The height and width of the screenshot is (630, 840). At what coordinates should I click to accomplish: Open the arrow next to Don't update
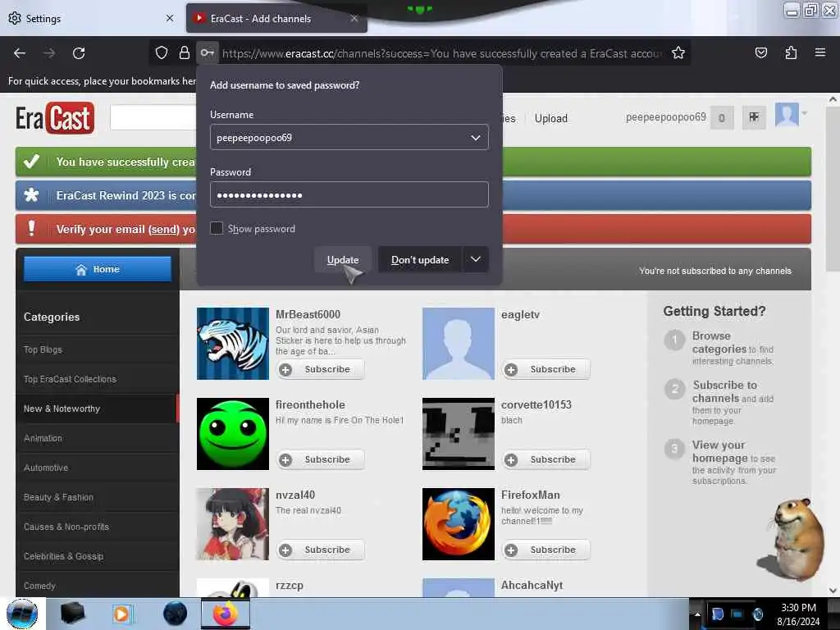[476, 259]
